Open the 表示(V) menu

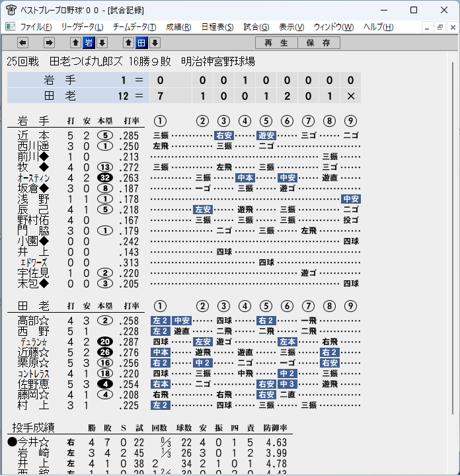(x=291, y=27)
